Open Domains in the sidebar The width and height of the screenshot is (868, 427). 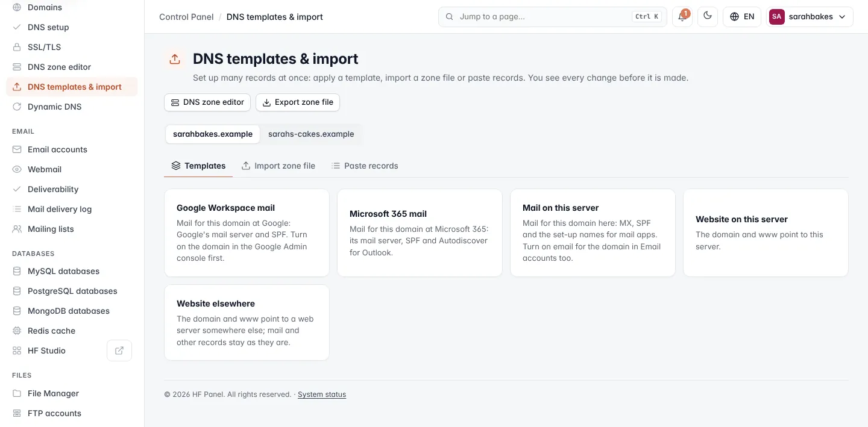tap(72, 7)
